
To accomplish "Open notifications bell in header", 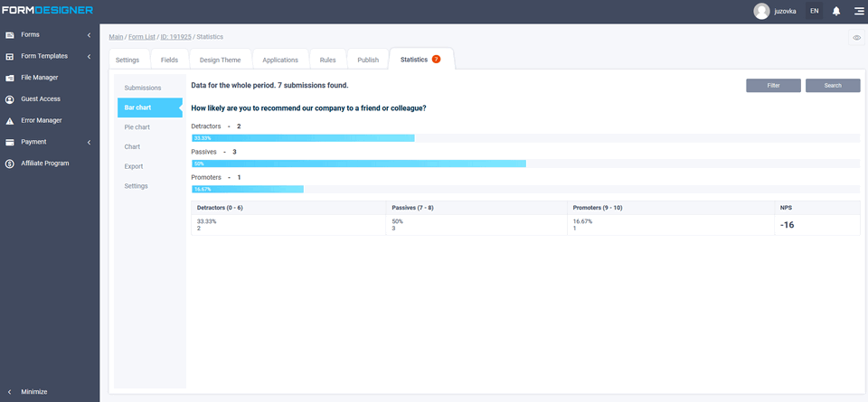I will [836, 11].
